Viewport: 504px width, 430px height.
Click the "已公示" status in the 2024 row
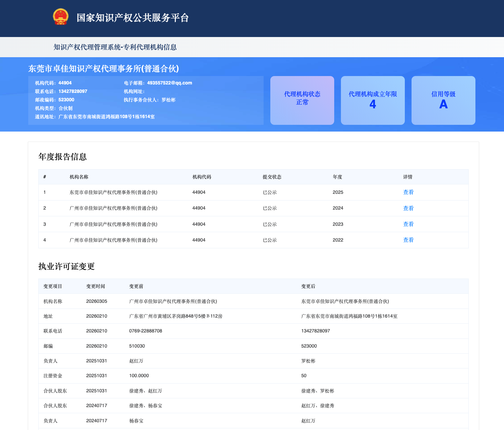[270, 208]
